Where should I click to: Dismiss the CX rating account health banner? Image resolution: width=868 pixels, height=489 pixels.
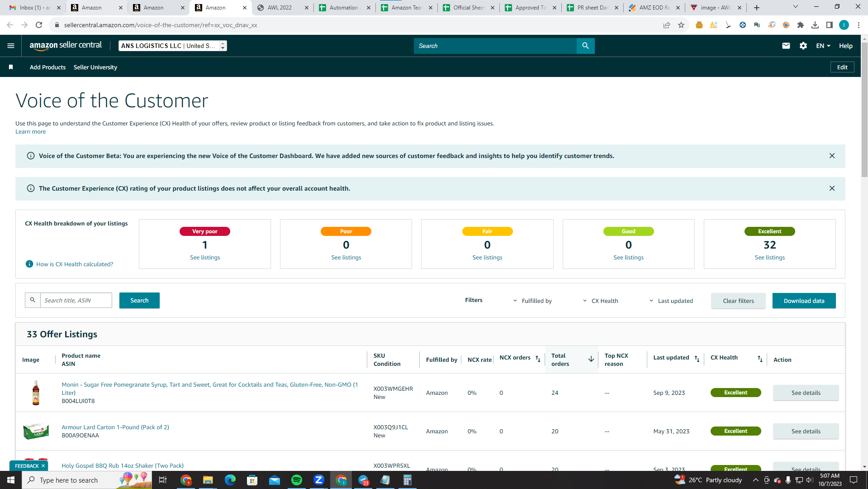[x=832, y=188]
